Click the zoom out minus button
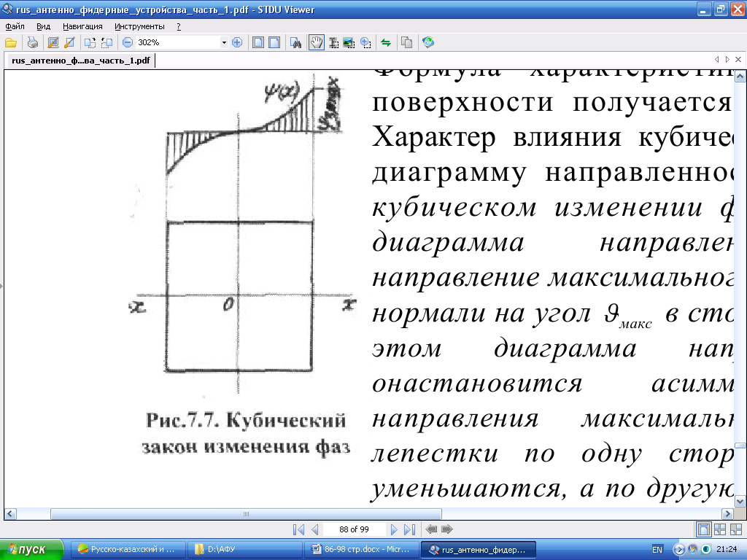 [127, 42]
